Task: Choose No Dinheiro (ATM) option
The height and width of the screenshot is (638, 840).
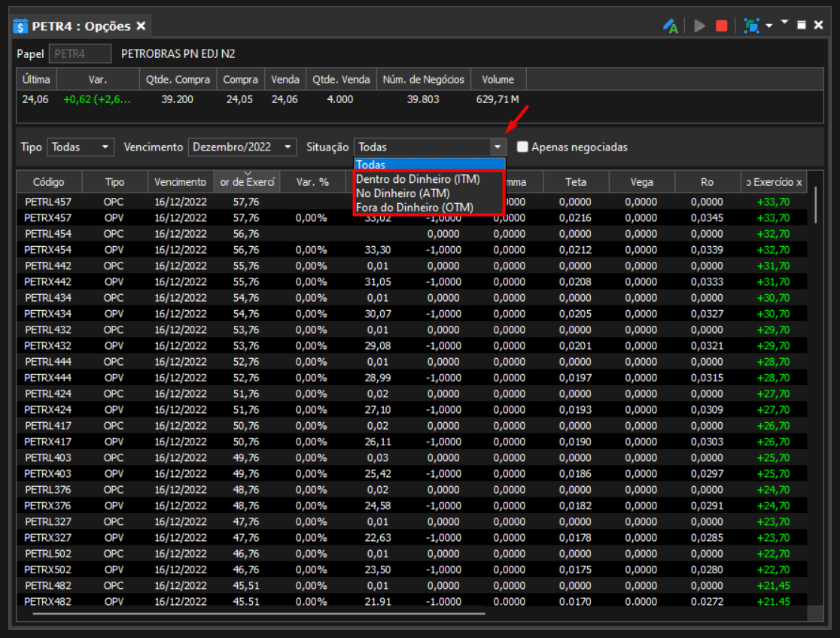Action: coord(403,193)
